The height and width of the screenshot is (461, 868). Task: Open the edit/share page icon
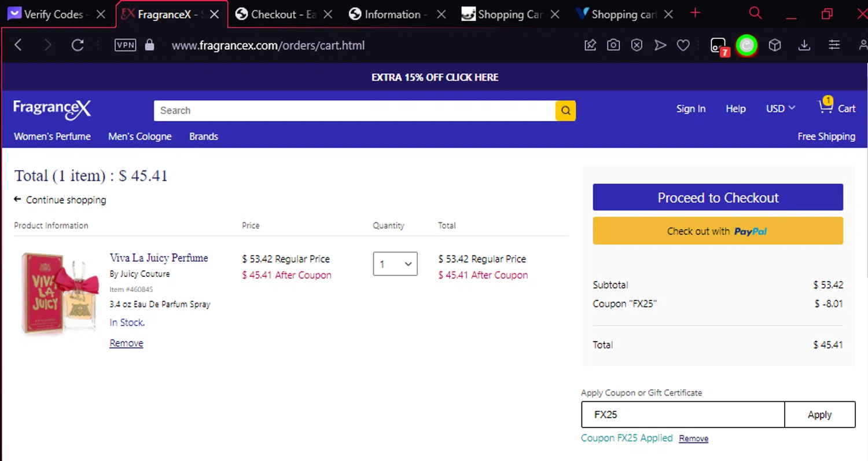click(x=590, y=45)
